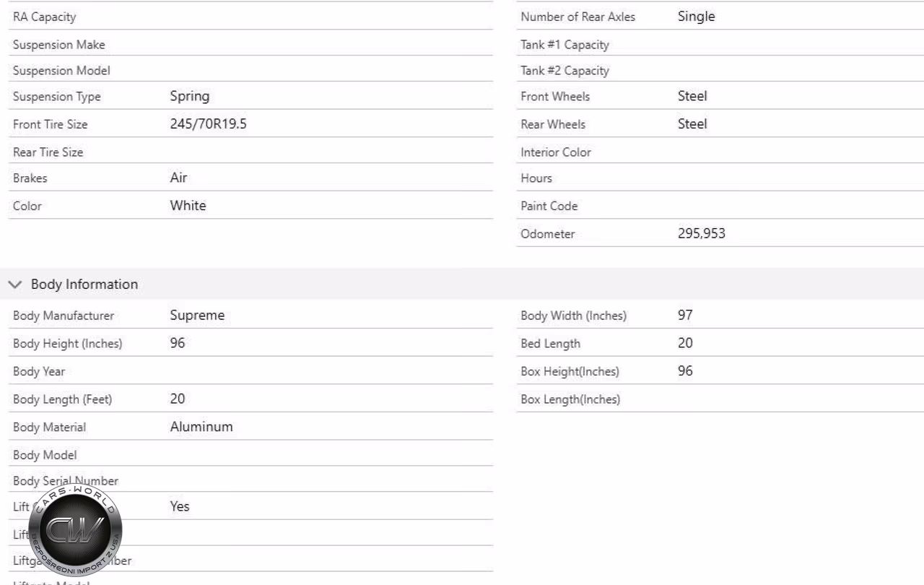Select the 'Paint Code' label
Image resolution: width=924 pixels, height=585 pixels.
tap(549, 206)
